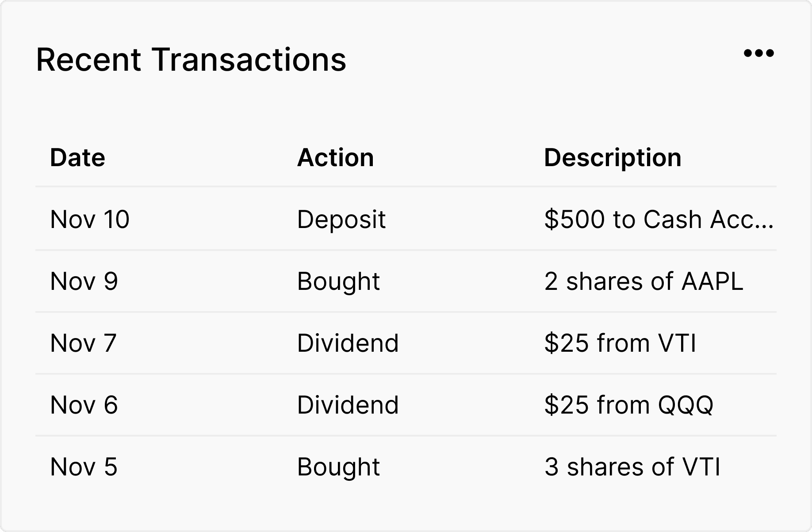
Task: Open the three-dot more options menu
Action: pyautogui.click(x=758, y=53)
